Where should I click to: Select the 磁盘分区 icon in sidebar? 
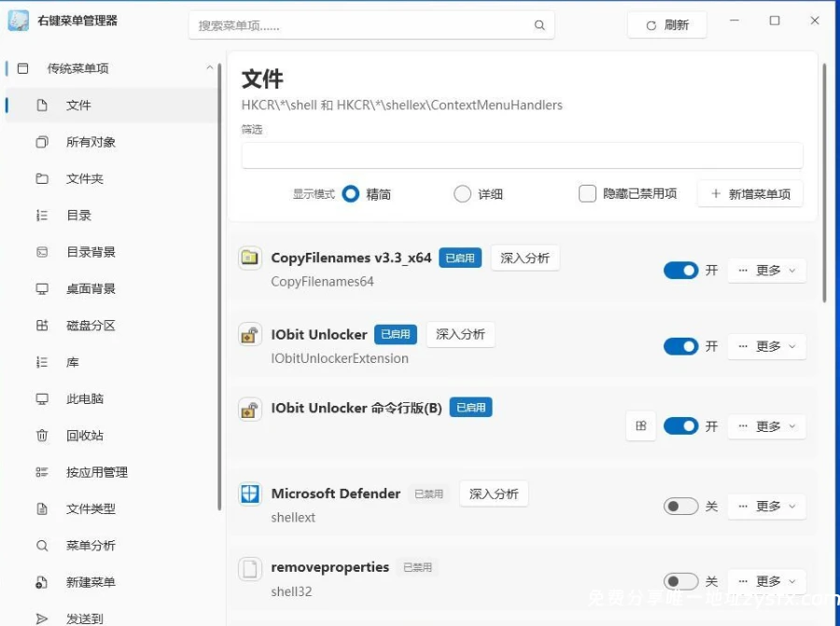[x=42, y=325]
